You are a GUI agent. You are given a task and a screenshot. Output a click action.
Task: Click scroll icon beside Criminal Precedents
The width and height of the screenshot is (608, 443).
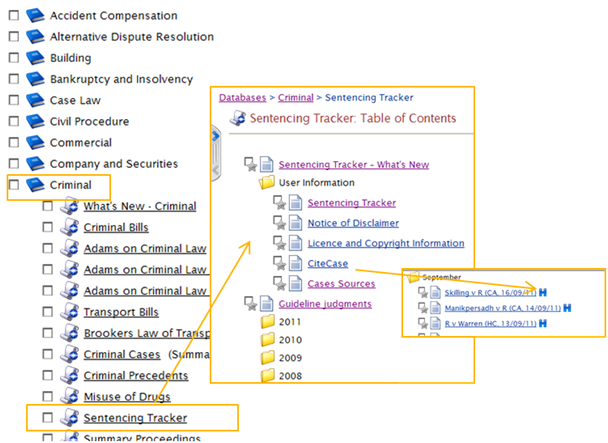70,375
